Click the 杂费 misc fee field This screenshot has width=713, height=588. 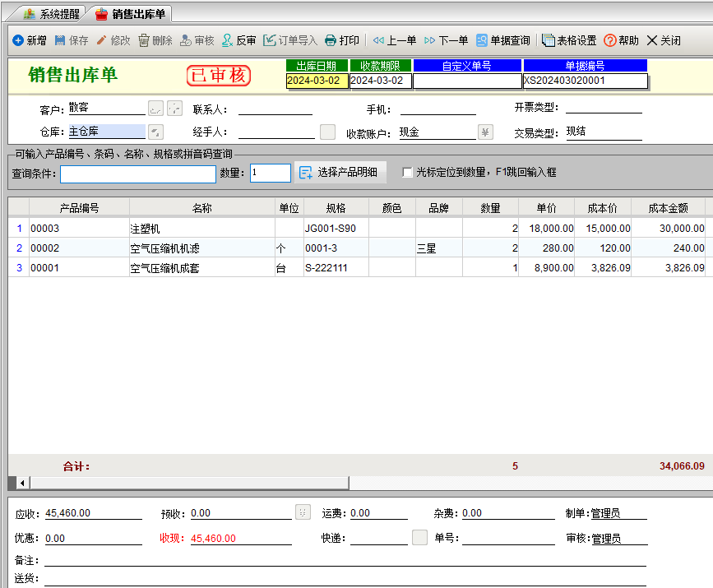coord(508,513)
